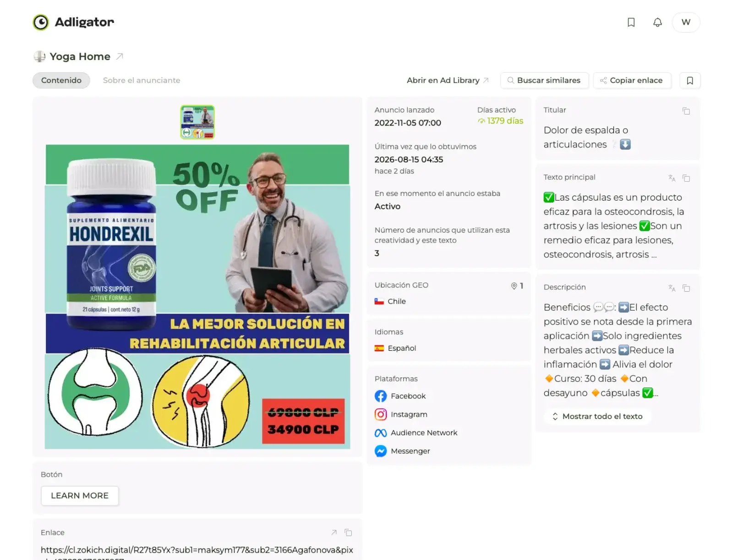Copy the Enlace URL

[348, 532]
